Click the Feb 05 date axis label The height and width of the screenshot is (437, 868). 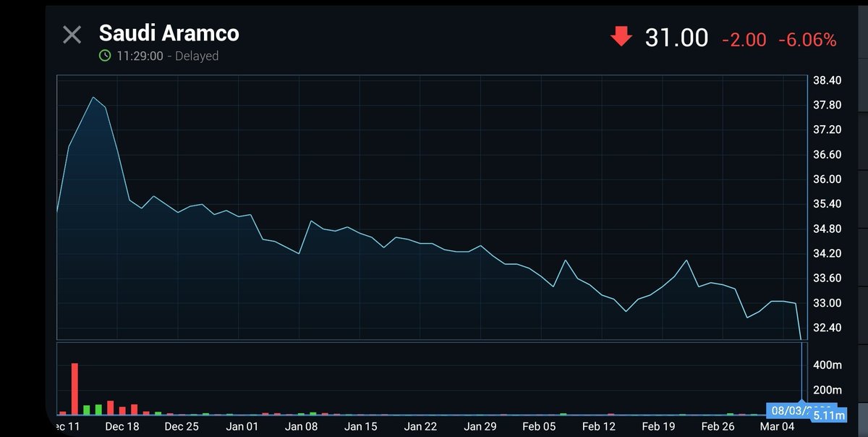[539, 427]
